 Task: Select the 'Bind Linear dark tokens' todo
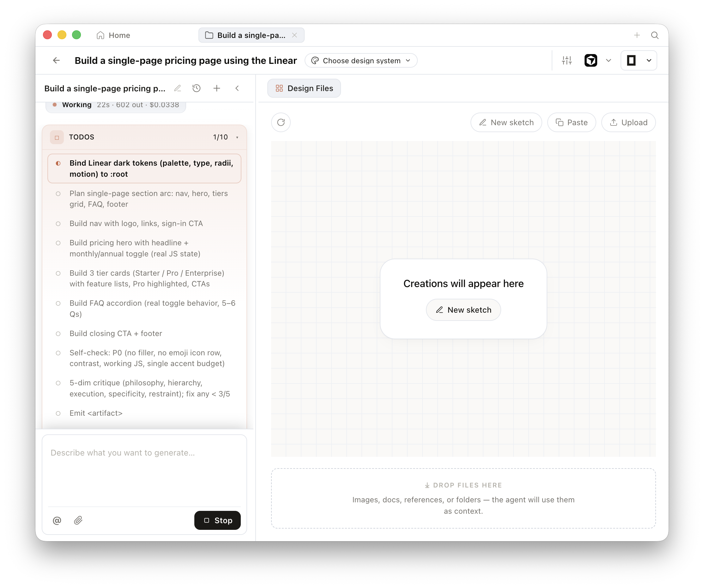[x=144, y=168]
